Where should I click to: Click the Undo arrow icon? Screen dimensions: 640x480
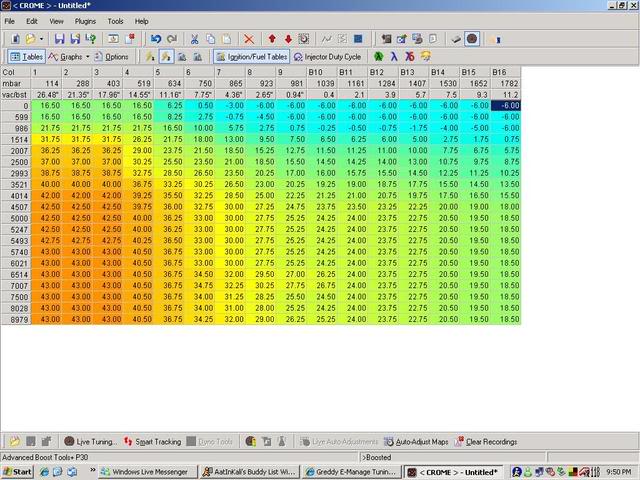coord(156,39)
